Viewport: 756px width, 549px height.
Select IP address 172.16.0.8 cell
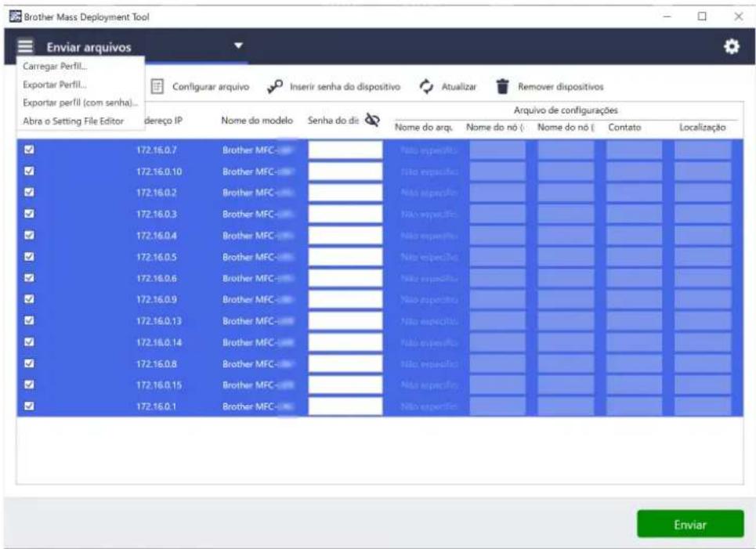[x=156, y=363]
